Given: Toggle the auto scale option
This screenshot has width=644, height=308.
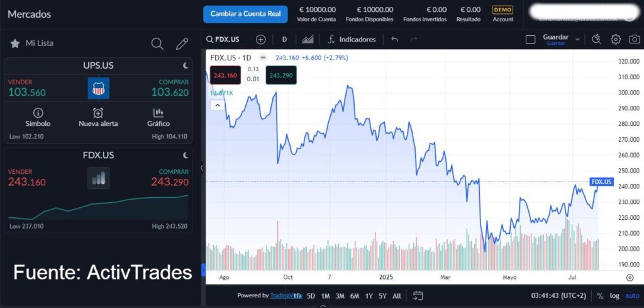Looking at the screenshot, I should tap(631, 295).
